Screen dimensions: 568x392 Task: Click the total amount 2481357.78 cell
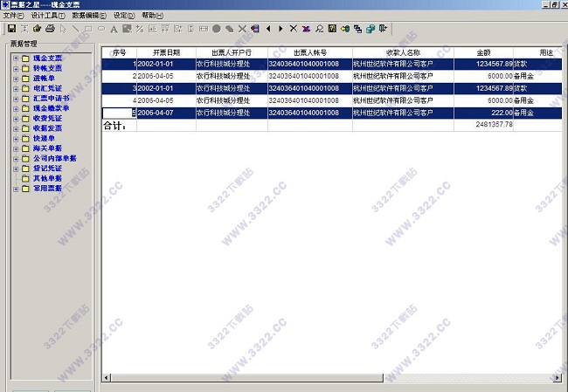coord(483,125)
